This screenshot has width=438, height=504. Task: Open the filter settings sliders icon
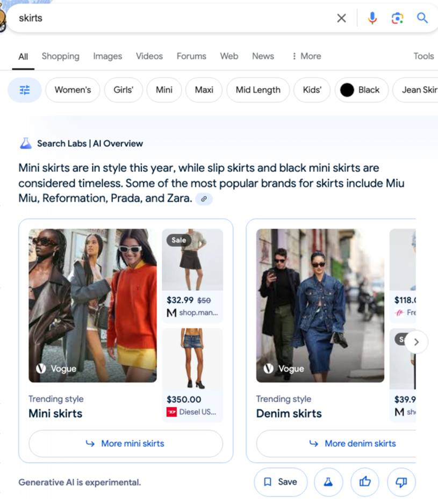tap(25, 90)
